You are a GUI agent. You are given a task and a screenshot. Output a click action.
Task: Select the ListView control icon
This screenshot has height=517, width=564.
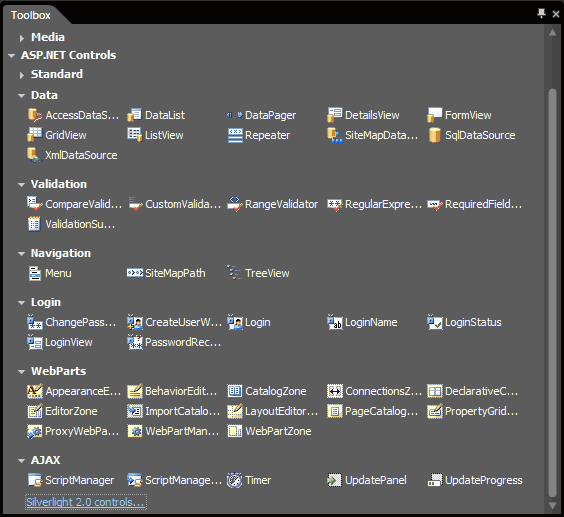(x=135, y=135)
